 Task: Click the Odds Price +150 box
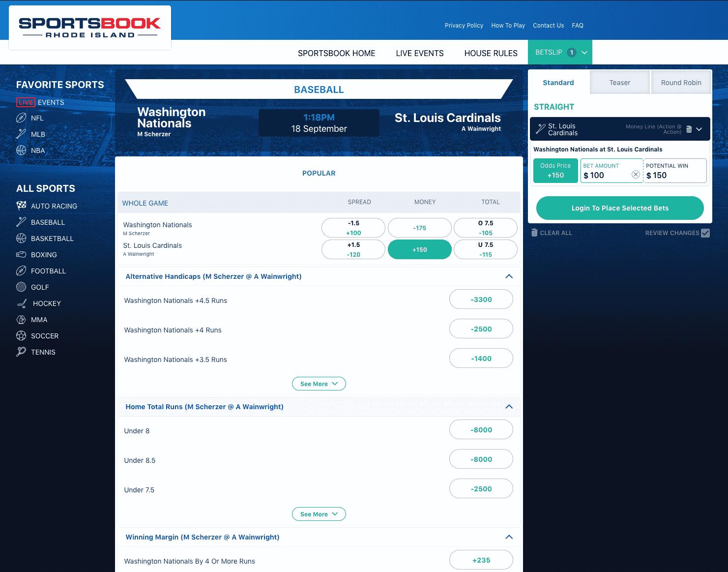[x=555, y=171]
